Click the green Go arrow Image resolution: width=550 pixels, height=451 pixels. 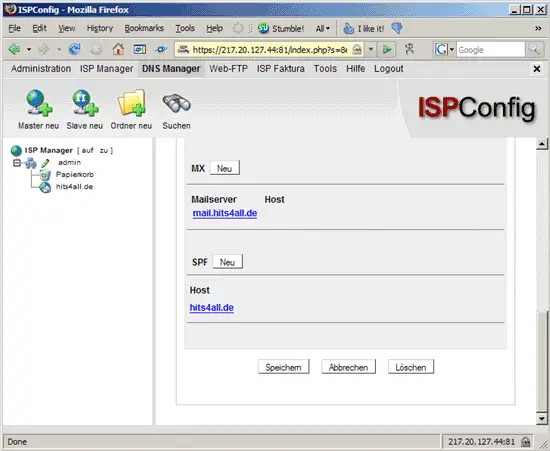pos(387,49)
